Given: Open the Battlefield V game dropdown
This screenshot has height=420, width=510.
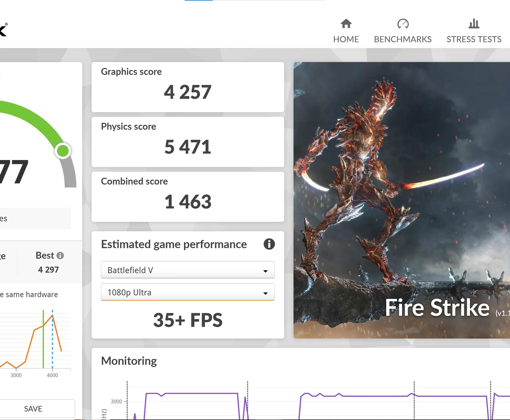Looking at the screenshot, I should (188, 270).
